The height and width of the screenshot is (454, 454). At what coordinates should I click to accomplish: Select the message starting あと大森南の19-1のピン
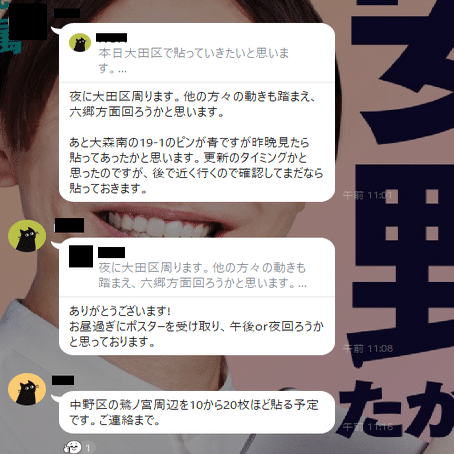[x=196, y=165]
